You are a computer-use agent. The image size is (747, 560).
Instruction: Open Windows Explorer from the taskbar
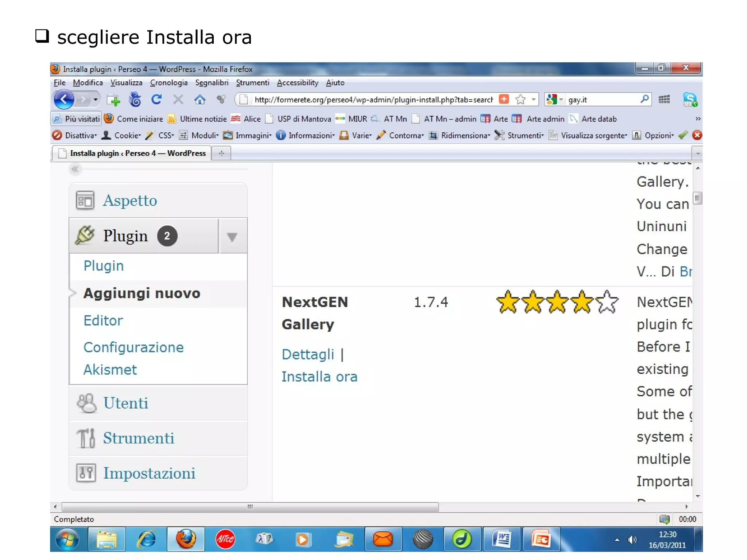[107, 539]
